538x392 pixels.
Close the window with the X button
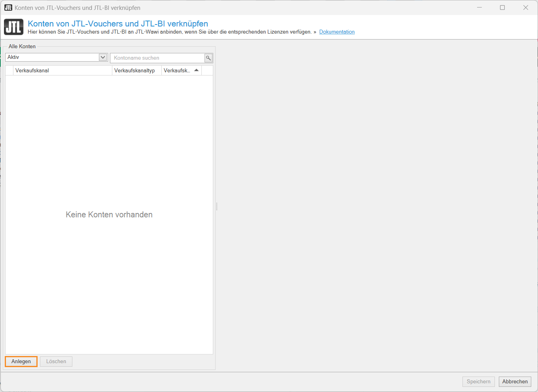tap(526, 8)
